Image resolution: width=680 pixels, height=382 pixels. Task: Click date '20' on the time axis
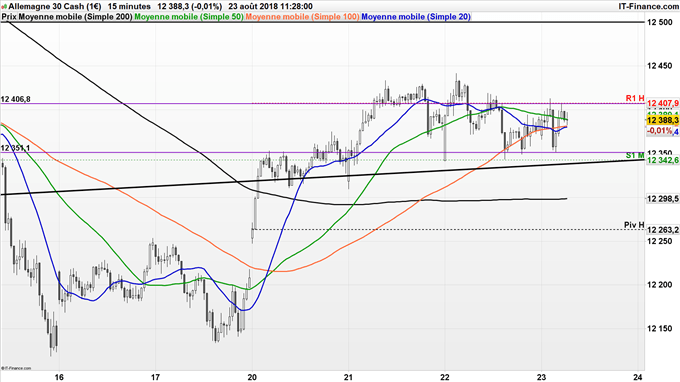coord(252,377)
